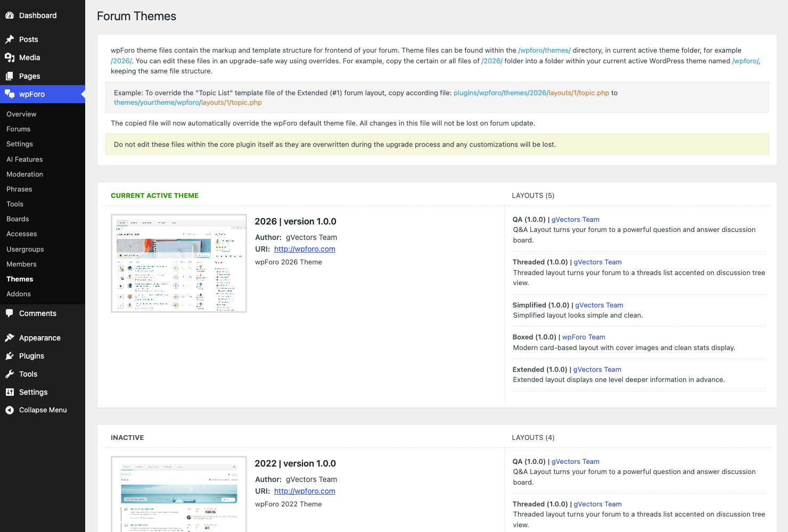Image resolution: width=788 pixels, height=532 pixels.
Task: Open AI Features submenu item
Action: pyautogui.click(x=24, y=159)
